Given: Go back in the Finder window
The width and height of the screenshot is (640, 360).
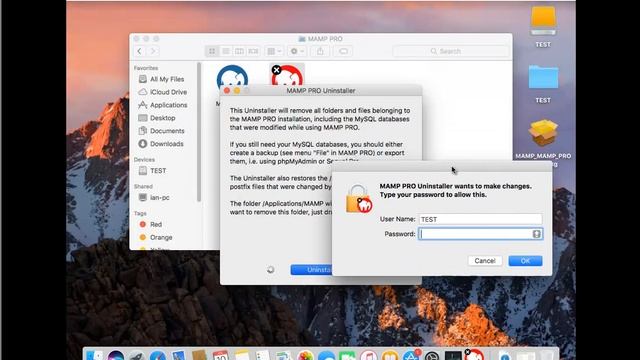Looking at the screenshot, I should pyautogui.click(x=140, y=51).
